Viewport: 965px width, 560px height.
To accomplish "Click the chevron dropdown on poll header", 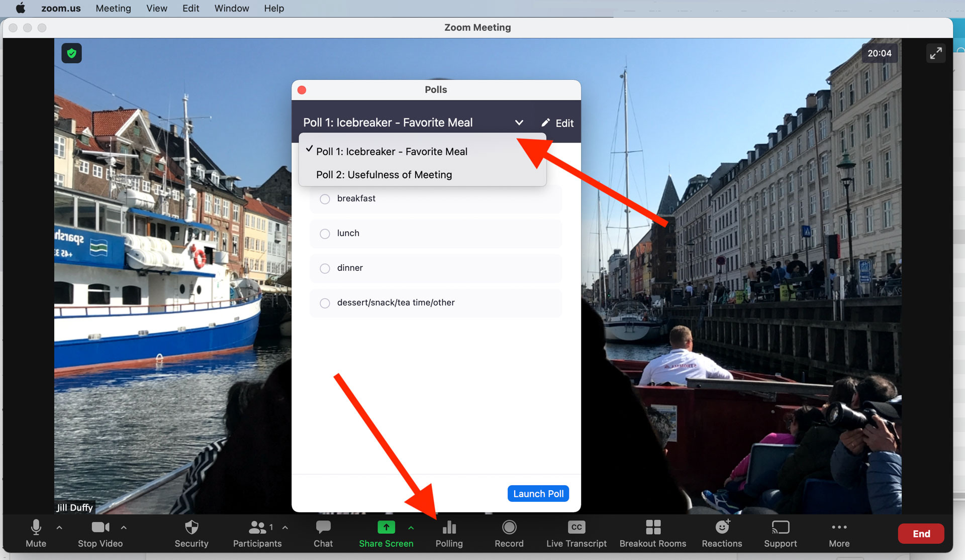I will pos(519,123).
